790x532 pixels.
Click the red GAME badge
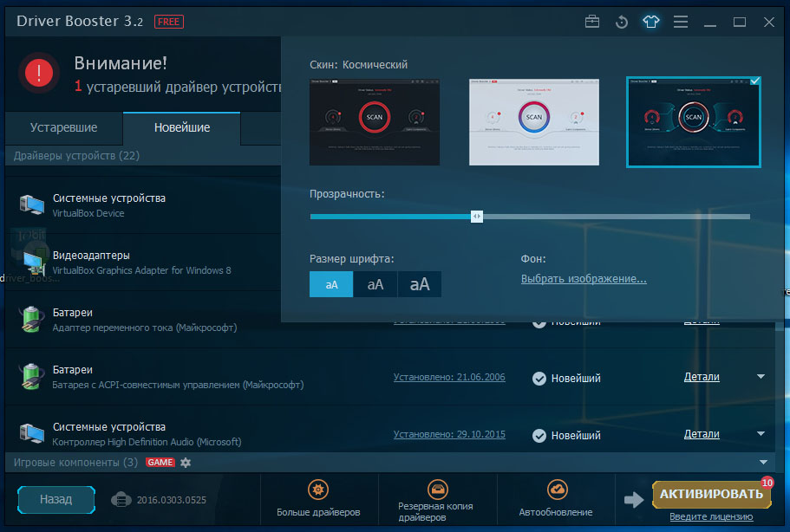160,463
